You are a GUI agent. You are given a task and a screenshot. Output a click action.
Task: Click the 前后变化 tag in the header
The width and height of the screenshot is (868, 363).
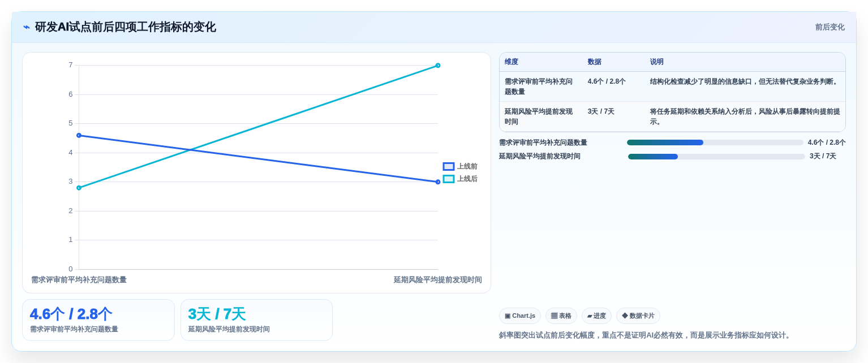point(830,27)
